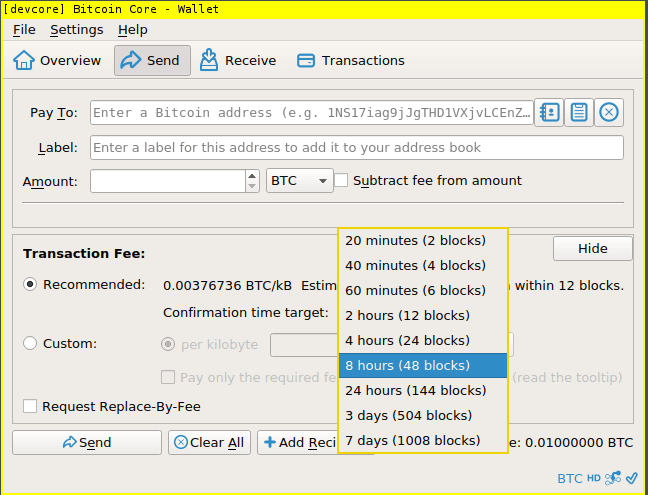Paste address from clipboard icon

579,113
